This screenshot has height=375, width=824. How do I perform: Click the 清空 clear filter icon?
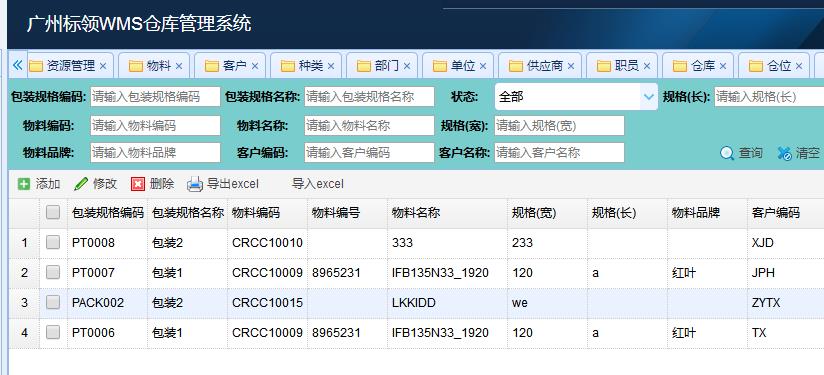(x=785, y=153)
